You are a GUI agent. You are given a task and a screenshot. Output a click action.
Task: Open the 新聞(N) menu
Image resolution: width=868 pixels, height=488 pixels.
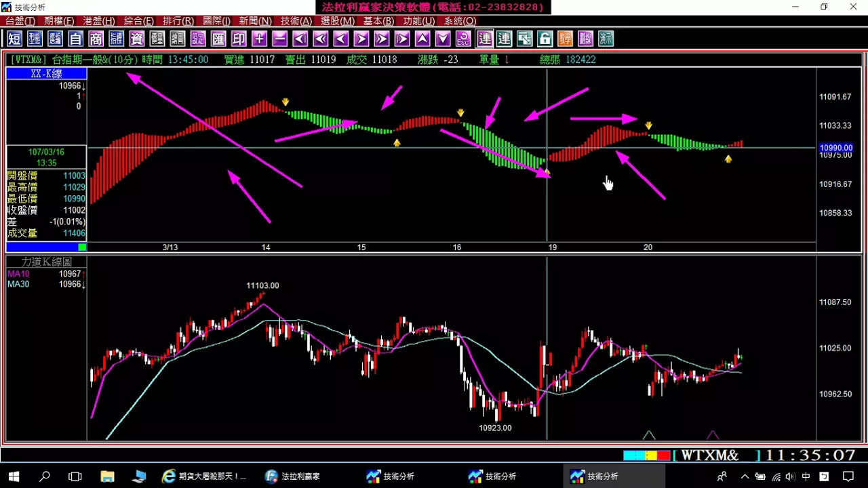(256, 21)
